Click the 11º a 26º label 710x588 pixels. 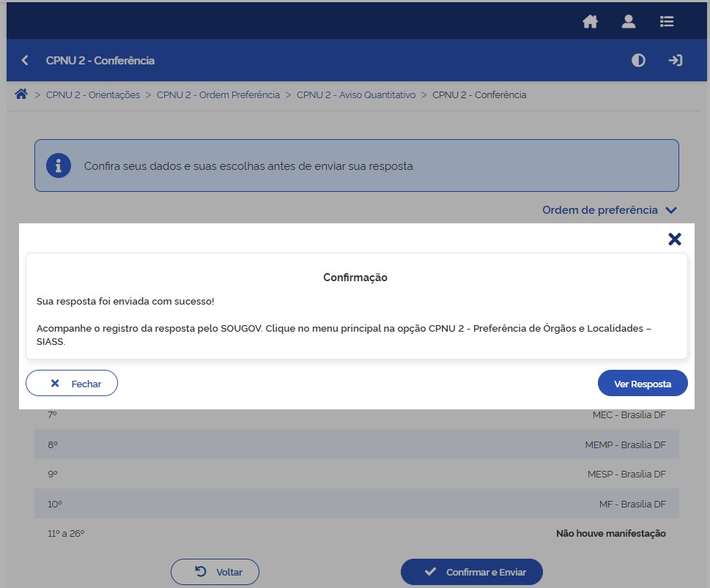click(x=66, y=533)
